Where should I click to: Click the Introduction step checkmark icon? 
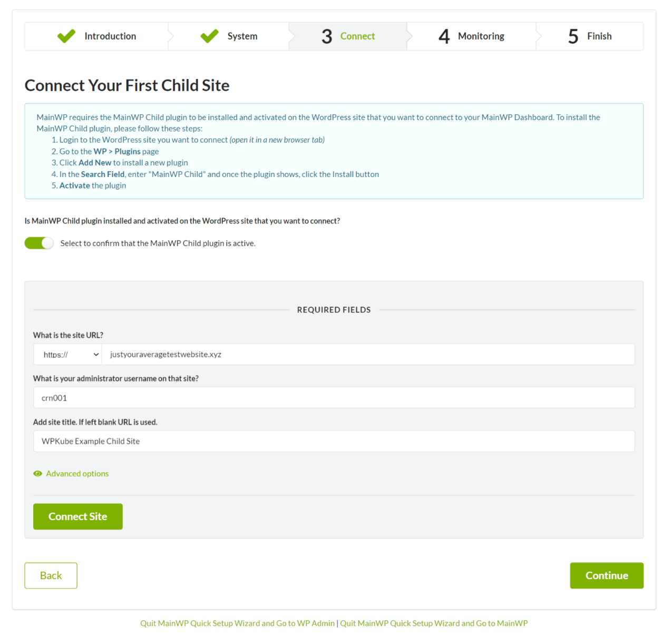66,36
